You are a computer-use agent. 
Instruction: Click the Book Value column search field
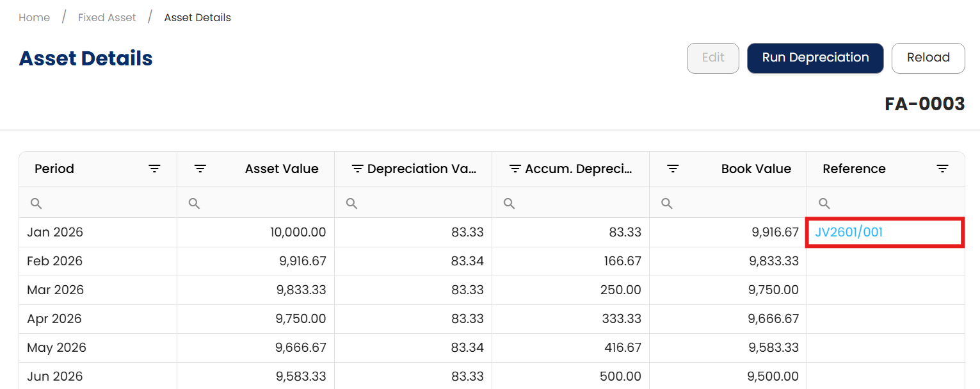(x=732, y=203)
